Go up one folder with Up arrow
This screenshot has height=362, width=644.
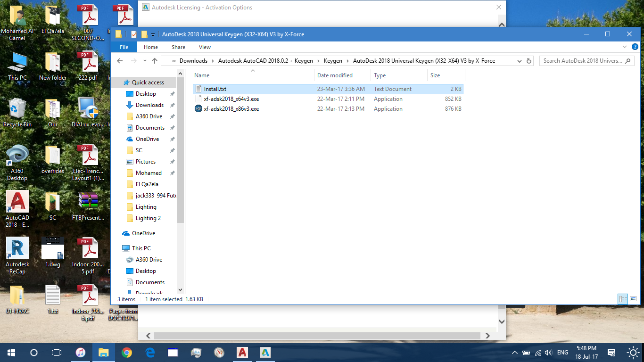[155, 61]
